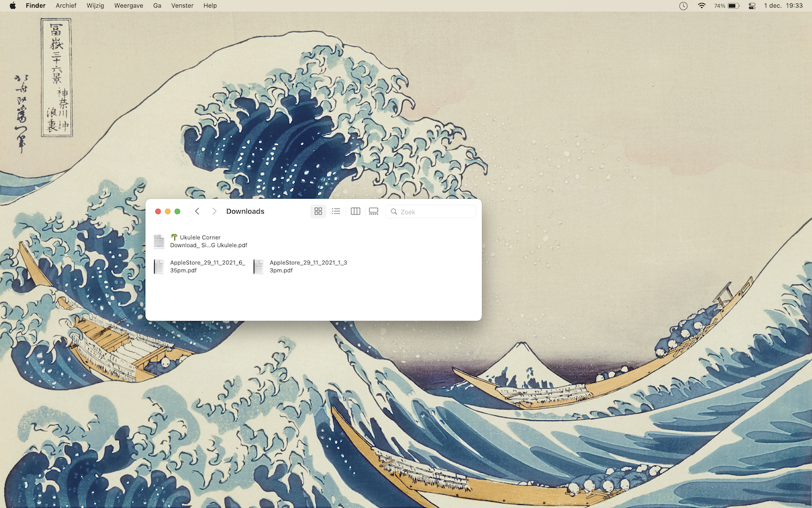This screenshot has height=508, width=812.
Task: Open the Venster menu
Action: [183, 6]
